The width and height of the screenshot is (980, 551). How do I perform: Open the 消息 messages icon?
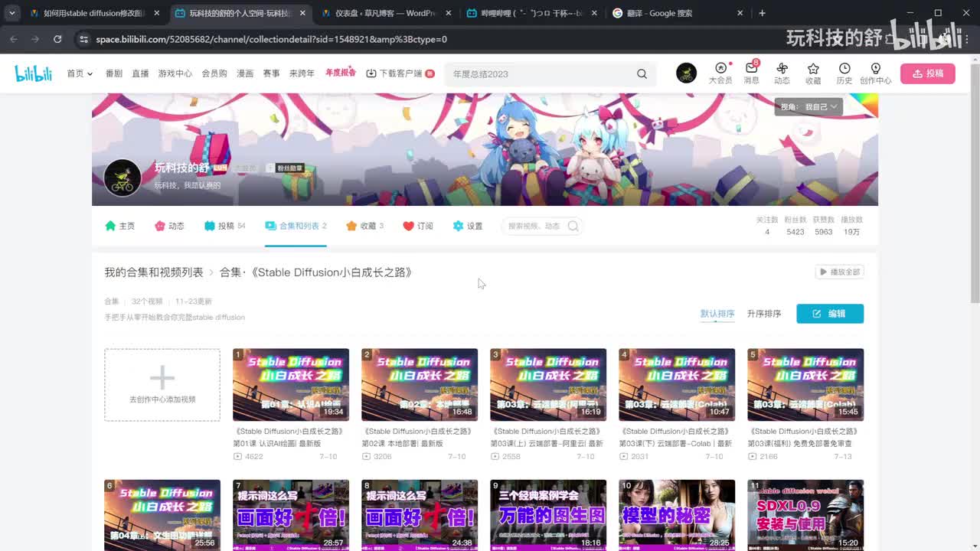coord(751,69)
